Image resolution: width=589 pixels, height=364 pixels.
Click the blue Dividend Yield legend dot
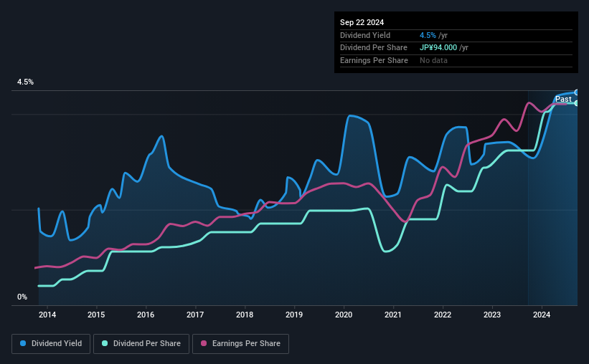click(x=23, y=343)
